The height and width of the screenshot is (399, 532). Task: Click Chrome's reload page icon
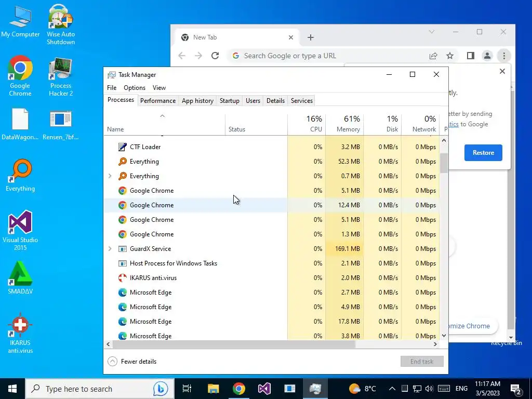pos(215,56)
